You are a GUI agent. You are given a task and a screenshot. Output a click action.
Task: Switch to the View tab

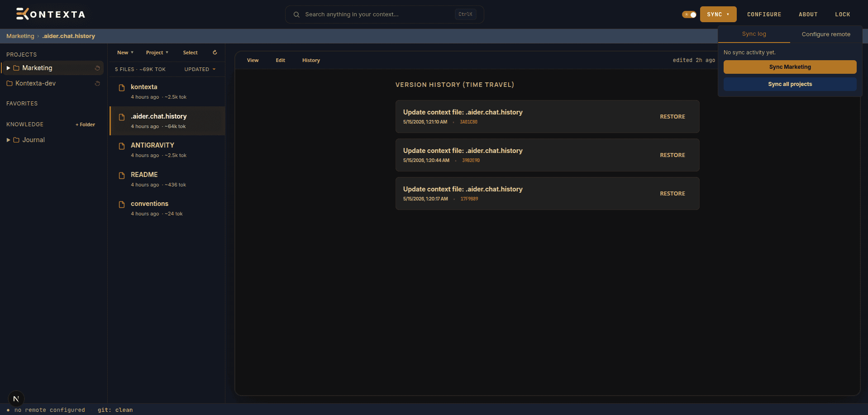[x=253, y=60]
